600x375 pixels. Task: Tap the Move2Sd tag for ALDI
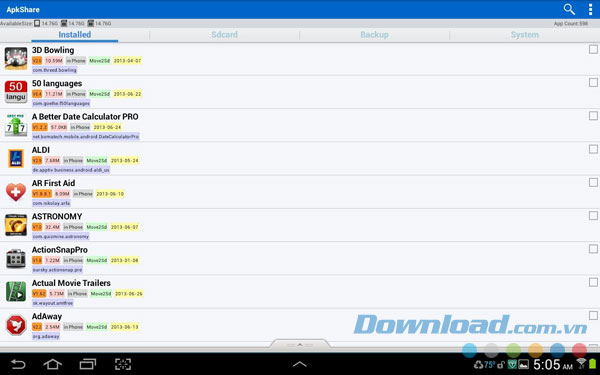(x=96, y=160)
